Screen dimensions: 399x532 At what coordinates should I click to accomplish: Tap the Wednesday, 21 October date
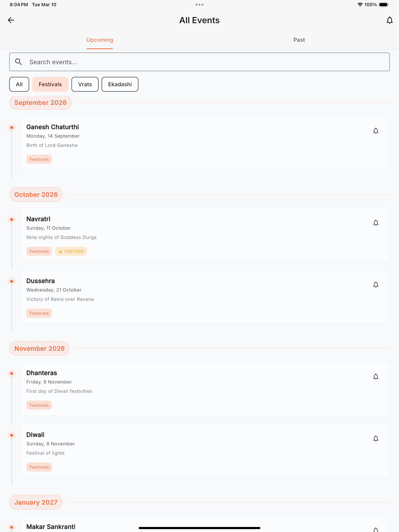54,290
